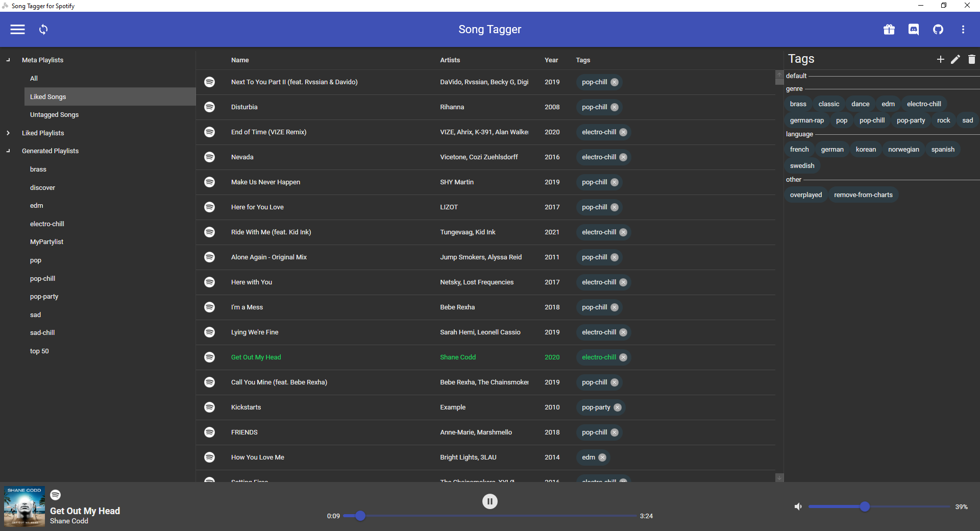Select the classic genre tag
The width and height of the screenshot is (980, 531).
click(x=828, y=104)
